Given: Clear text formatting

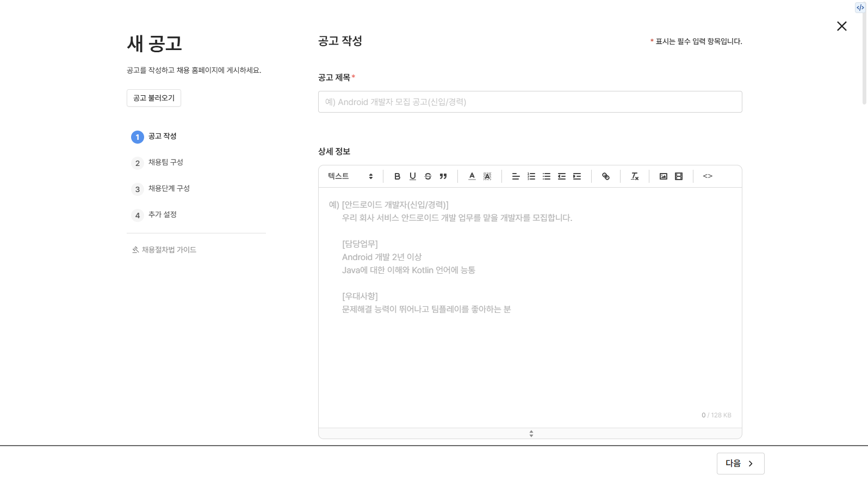Looking at the screenshot, I should tap(634, 176).
